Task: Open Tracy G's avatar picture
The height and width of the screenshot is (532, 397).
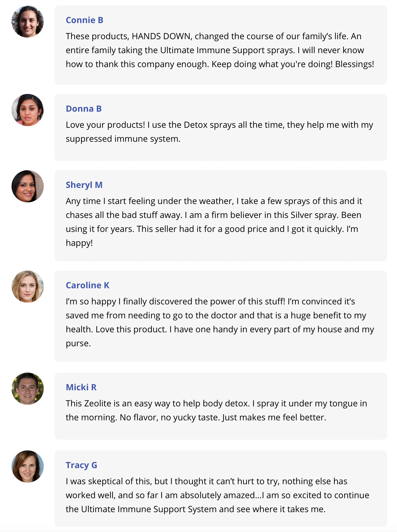Action: pyautogui.click(x=28, y=467)
